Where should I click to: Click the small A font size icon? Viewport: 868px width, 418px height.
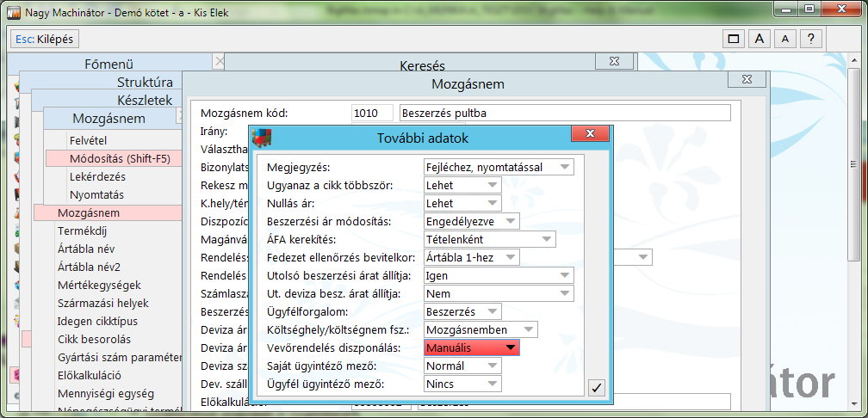(x=785, y=39)
